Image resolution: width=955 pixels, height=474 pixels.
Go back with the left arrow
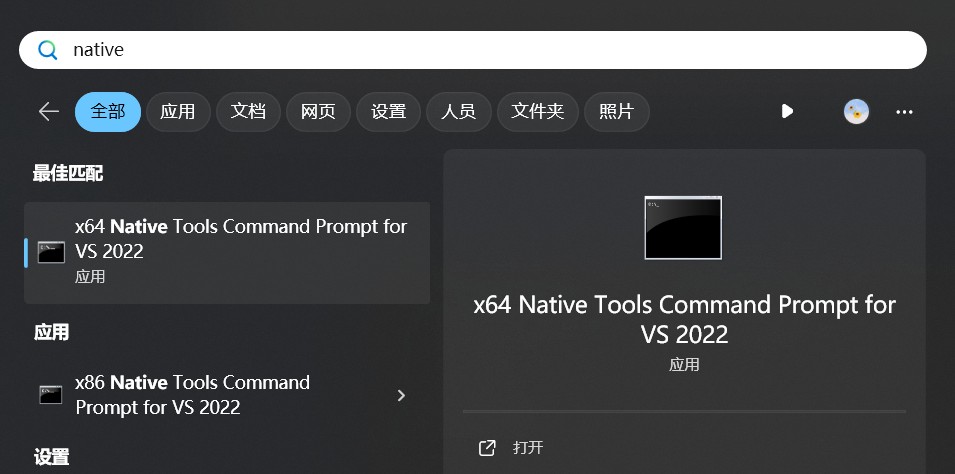pos(49,111)
